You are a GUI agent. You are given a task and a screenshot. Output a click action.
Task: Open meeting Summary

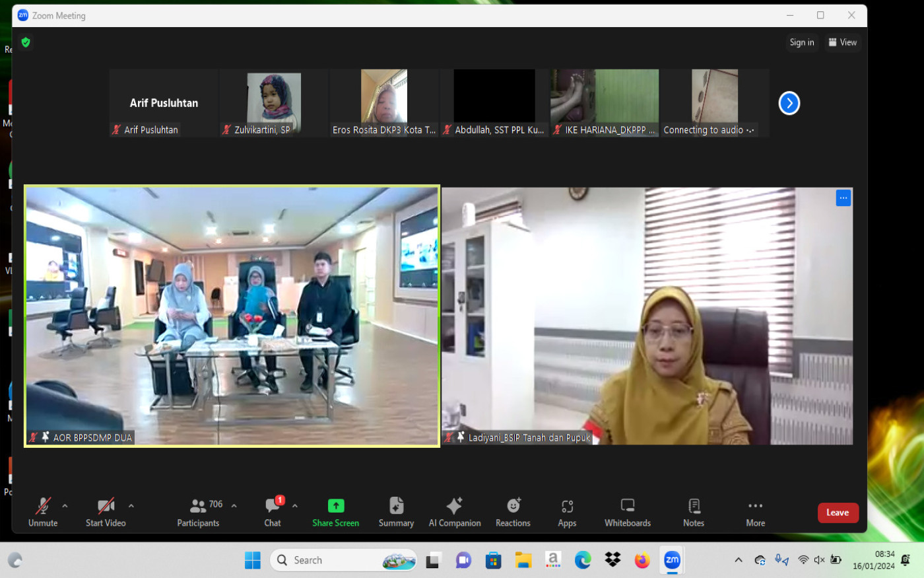point(396,512)
